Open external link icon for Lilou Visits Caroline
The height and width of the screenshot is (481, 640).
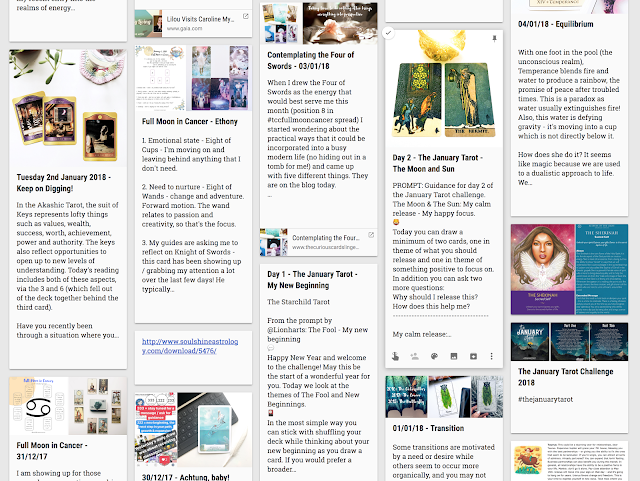[246, 16]
